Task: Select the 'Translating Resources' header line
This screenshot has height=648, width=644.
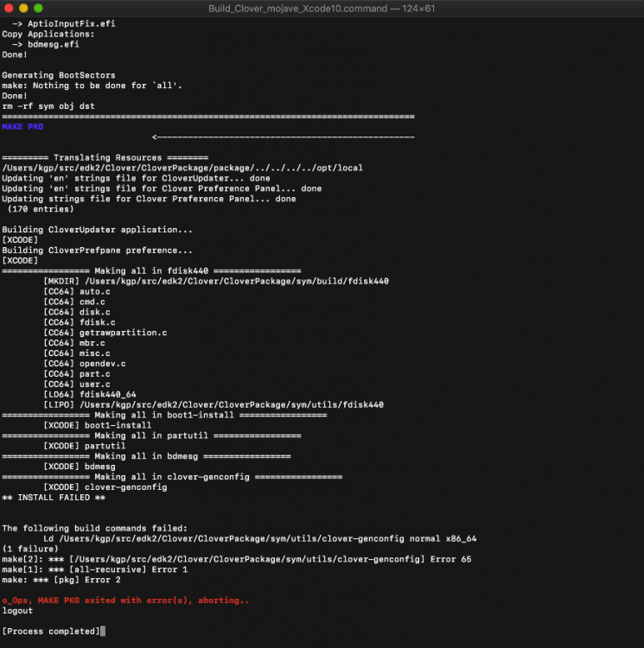Action: click(x=105, y=158)
